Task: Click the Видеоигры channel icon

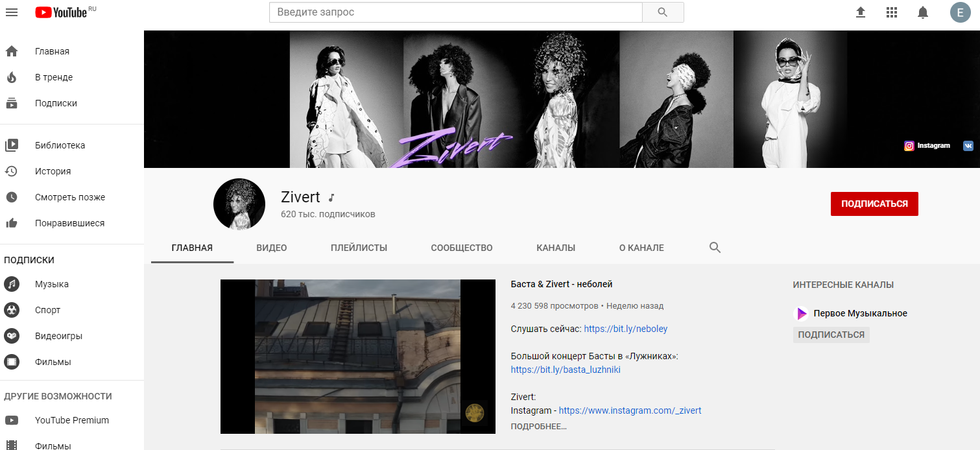Action: point(12,336)
